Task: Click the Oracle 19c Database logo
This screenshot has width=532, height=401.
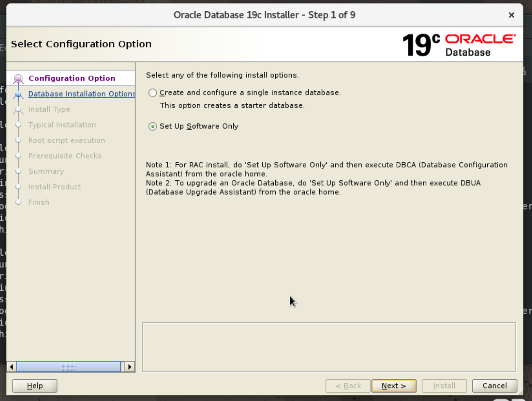Action: pos(459,45)
